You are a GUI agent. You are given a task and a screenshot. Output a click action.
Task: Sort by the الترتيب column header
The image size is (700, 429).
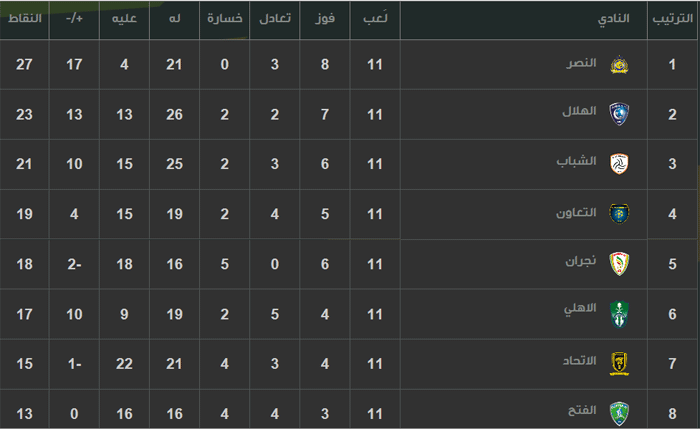pos(673,18)
